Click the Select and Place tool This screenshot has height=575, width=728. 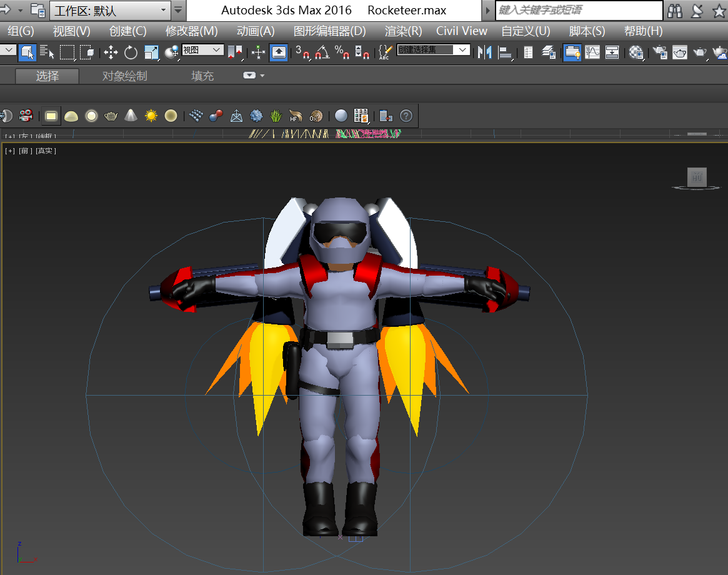point(172,52)
